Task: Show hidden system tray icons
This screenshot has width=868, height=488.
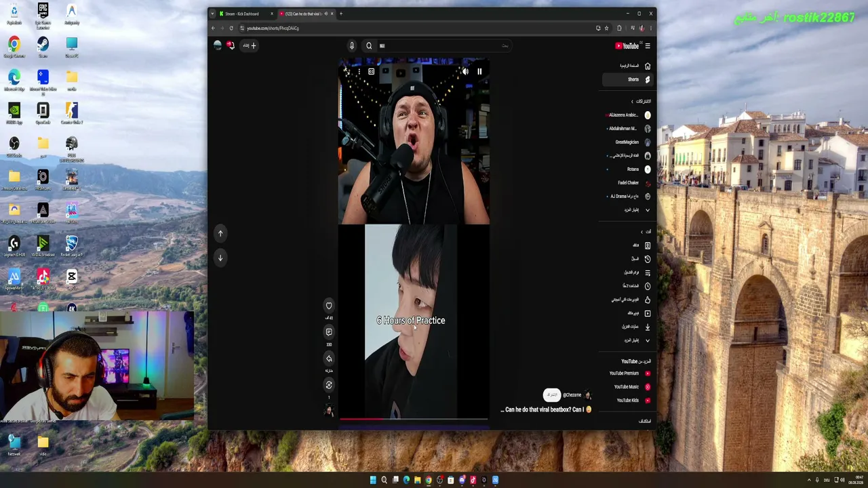Action: click(809, 481)
